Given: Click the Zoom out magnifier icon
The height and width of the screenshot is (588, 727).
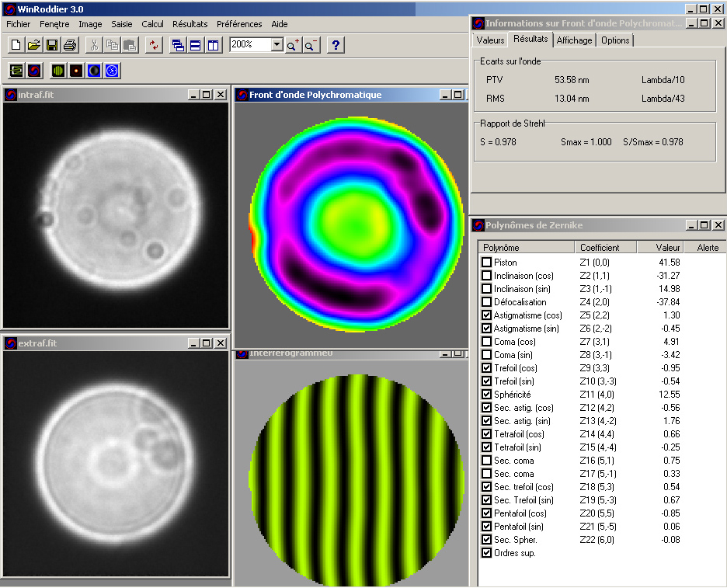Looking at the screenshot, I should 310,45.
